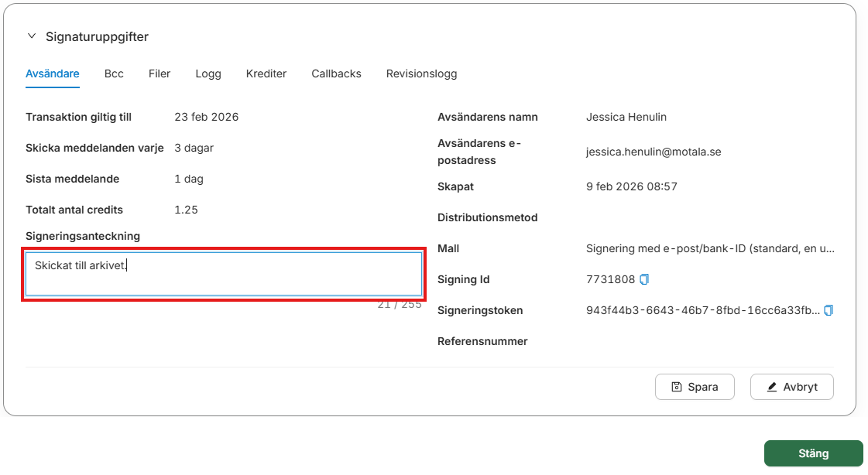Copy the Signing Id 7731808

click(x=643, y=279)
